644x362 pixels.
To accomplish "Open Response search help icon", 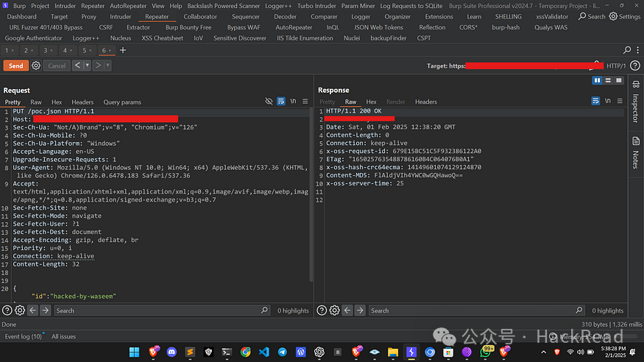I will [x=322, y=310].
